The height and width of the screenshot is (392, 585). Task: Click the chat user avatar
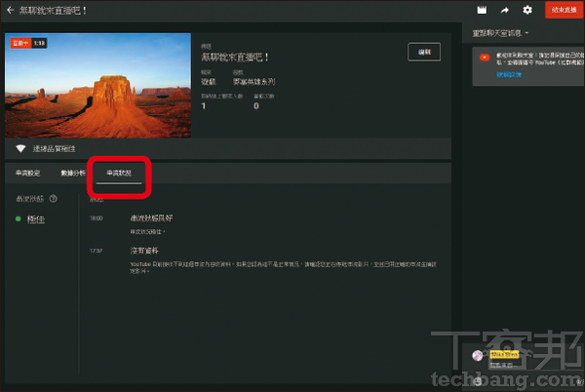click(x=477, y=356)
